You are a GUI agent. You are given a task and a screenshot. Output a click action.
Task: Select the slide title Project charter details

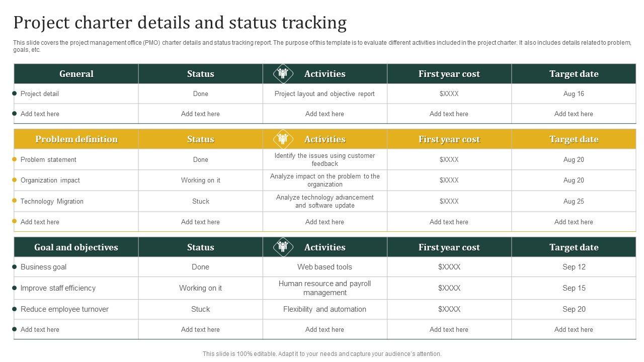click(x=180, y=23)
